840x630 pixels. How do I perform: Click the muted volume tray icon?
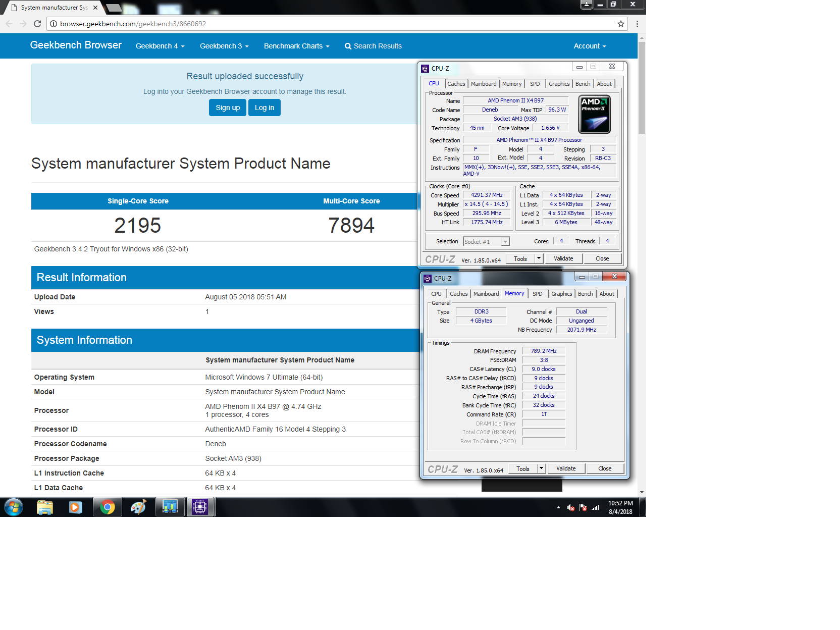[x=571, y=507]
